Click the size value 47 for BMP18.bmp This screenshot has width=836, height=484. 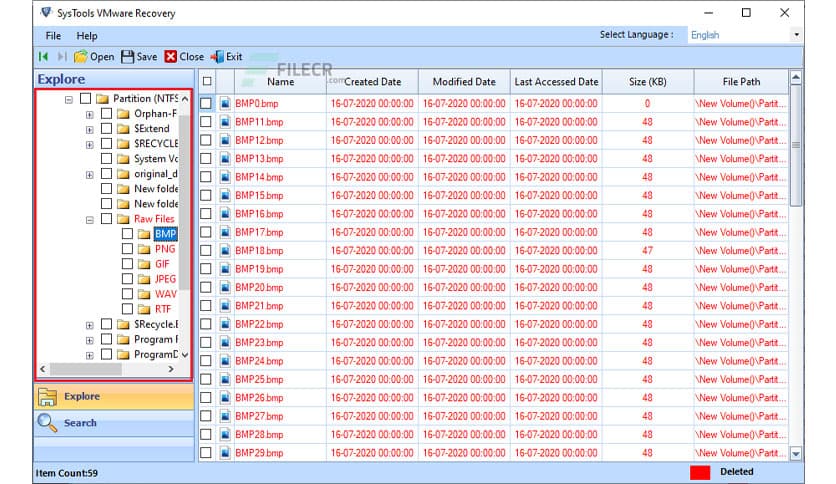[x=647, y=251]
